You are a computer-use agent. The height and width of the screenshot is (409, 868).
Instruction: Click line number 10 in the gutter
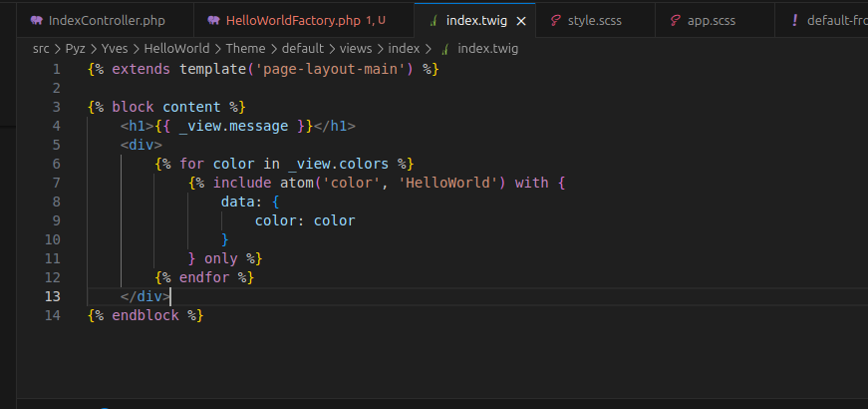point(52,239)
